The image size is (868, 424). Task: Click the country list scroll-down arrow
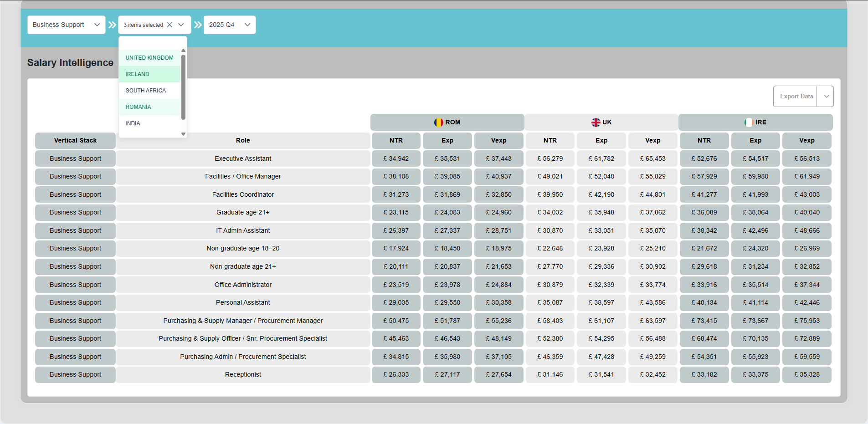[183, 134]
